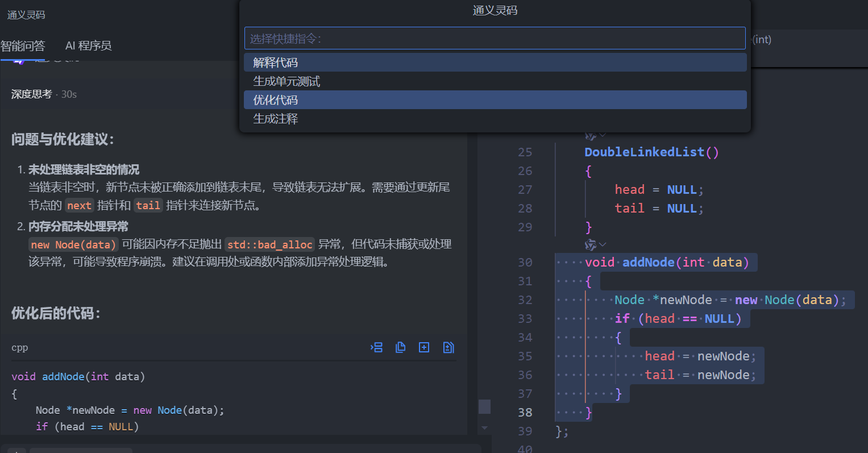The width and height of the screenshot is (868, 453).
Task: Expand Lingma chevron above addNode line 30
Action: 603,244
